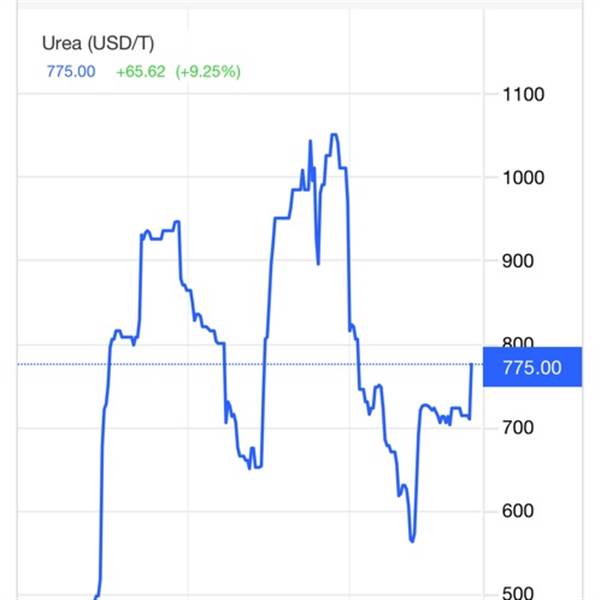Click the blue 775.00 price value under title
The height and width of the screenshot is (600, 600).
point(71,72)
